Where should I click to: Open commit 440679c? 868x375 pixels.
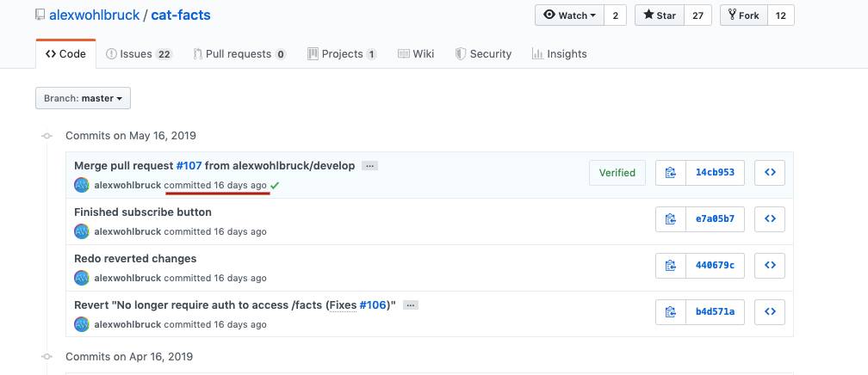pyautogui.click(x=715, y=266)
